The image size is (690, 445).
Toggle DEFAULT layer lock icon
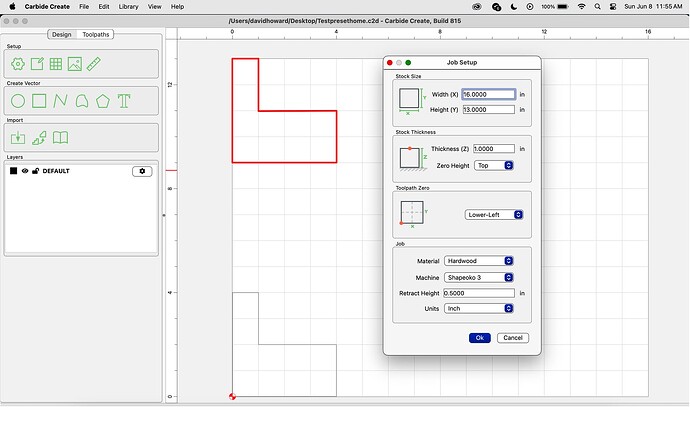point(36,171)
